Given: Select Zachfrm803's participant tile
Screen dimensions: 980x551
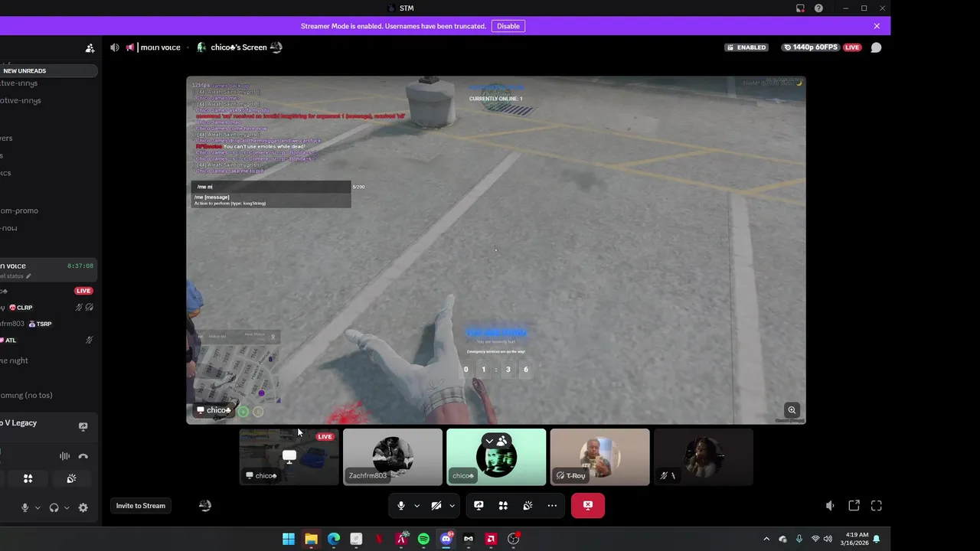Looking at the screenshot, I should pyautogui.click(x=393, y=457).
